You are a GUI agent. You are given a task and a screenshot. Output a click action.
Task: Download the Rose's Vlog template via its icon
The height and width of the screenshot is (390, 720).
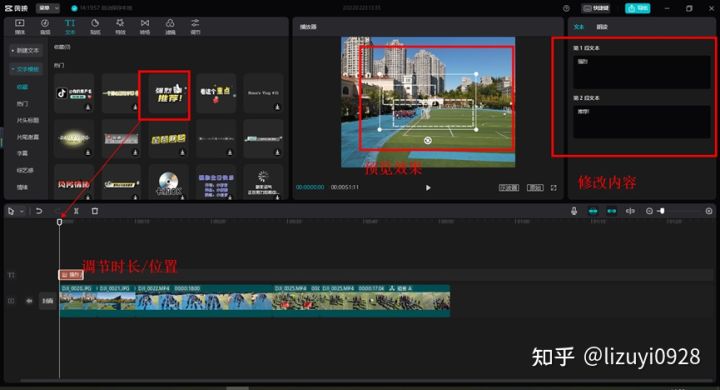(277, 107)
